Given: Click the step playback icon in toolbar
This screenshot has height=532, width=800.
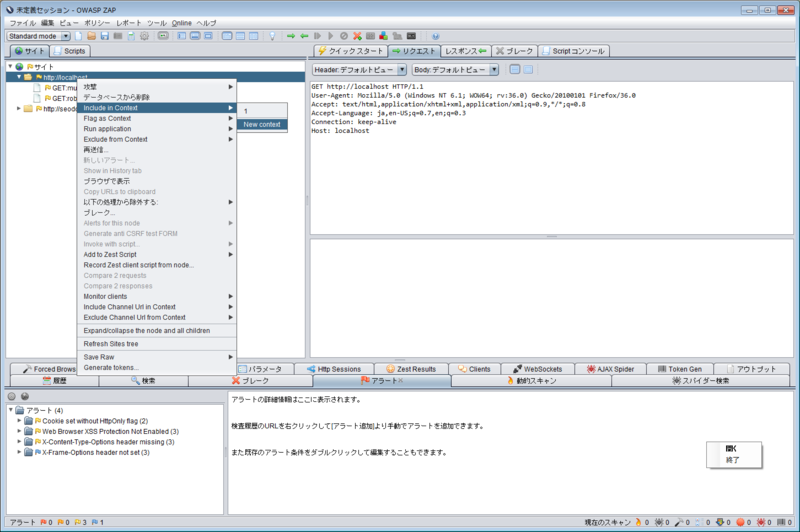Looking at the screenshot, I should (x=317, y=36).
